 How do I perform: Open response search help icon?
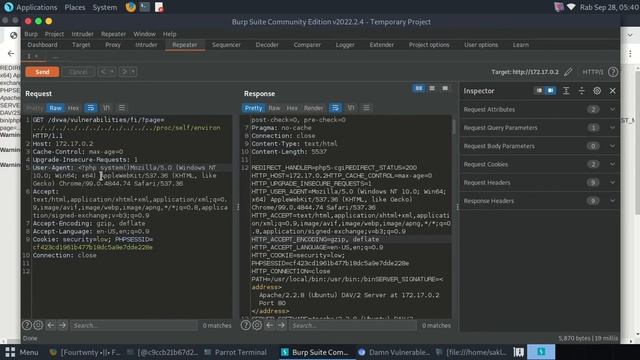coord(245,325)
